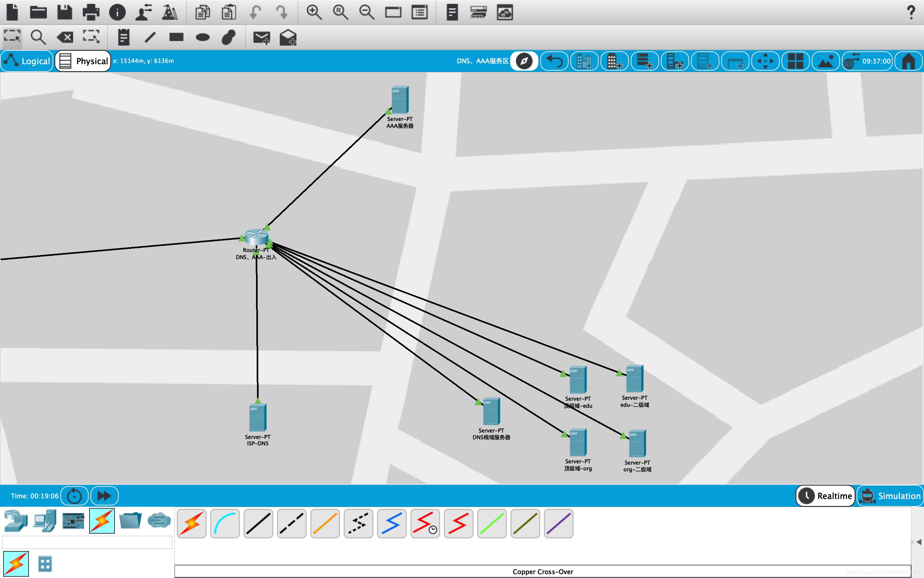Click the DNS、AAA-出入 router
The height and width of the screenshot is (578, 924).
tap(256, 237)
